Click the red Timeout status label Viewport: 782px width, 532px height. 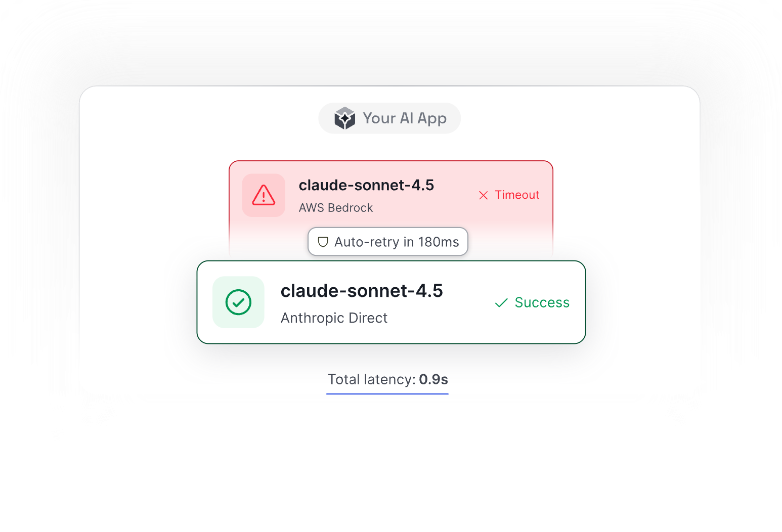pyautogui.click(x=516, y=195)
